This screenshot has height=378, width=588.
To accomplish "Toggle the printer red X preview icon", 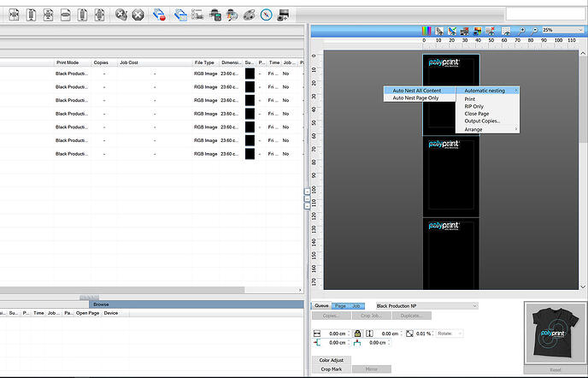I will 465,31.
